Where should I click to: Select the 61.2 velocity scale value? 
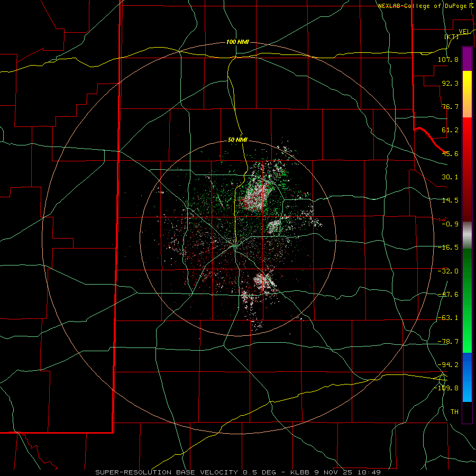pos(450,130)
